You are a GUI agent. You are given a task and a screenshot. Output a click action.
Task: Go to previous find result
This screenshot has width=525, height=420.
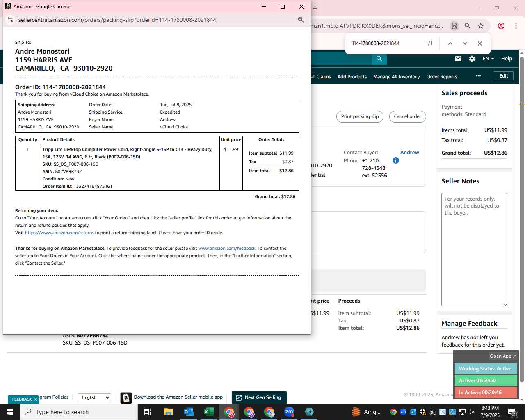click(x=450, y=43)
